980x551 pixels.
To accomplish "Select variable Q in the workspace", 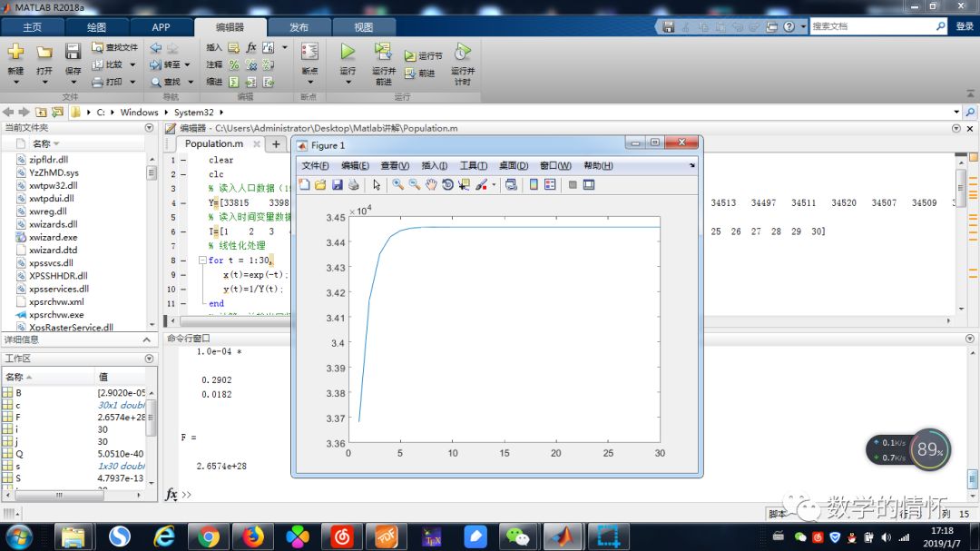I will tap(19, 454).
